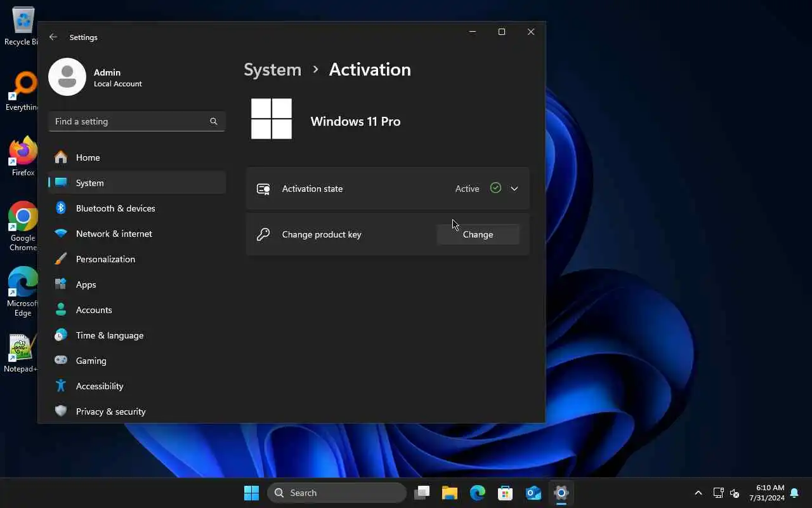Image resolution: width=812 pixels, height=508 pixels.
Task: Click the taskbar Search box
Action: click(337, 493)
